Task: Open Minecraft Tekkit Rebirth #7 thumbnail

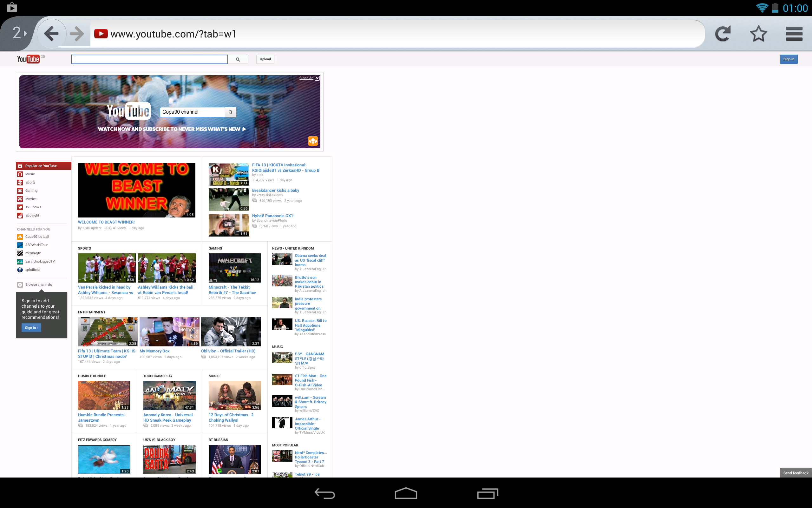Action: click(234, 268)
